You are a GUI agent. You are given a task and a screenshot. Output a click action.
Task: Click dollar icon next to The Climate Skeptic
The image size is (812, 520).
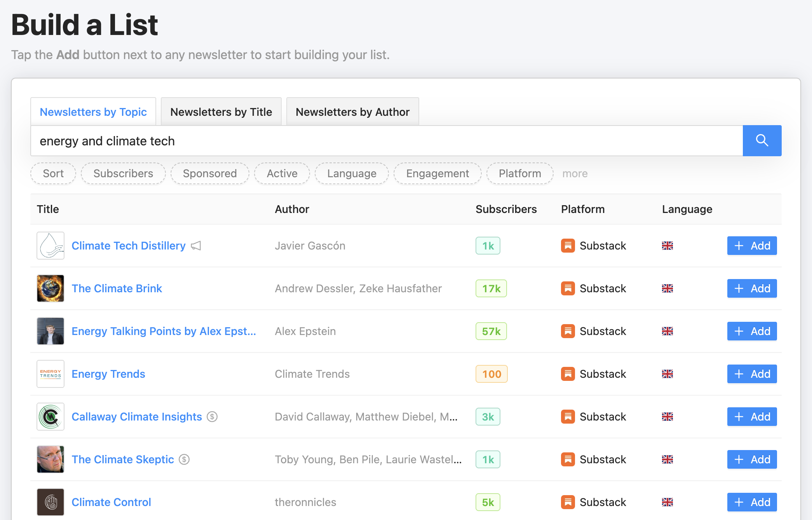(x=184, y=459)
